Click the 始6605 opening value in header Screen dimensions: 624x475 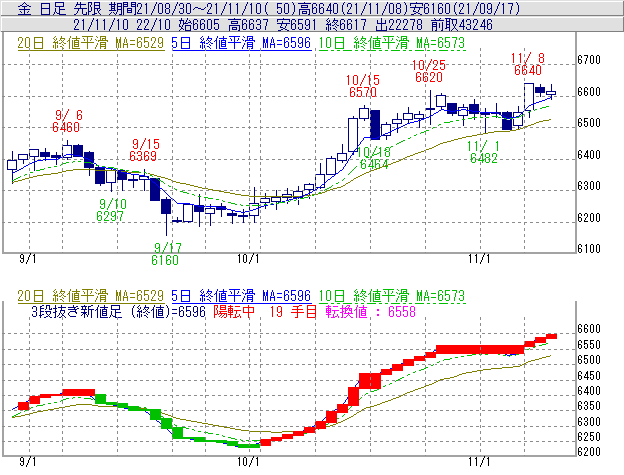click(199, 25)
